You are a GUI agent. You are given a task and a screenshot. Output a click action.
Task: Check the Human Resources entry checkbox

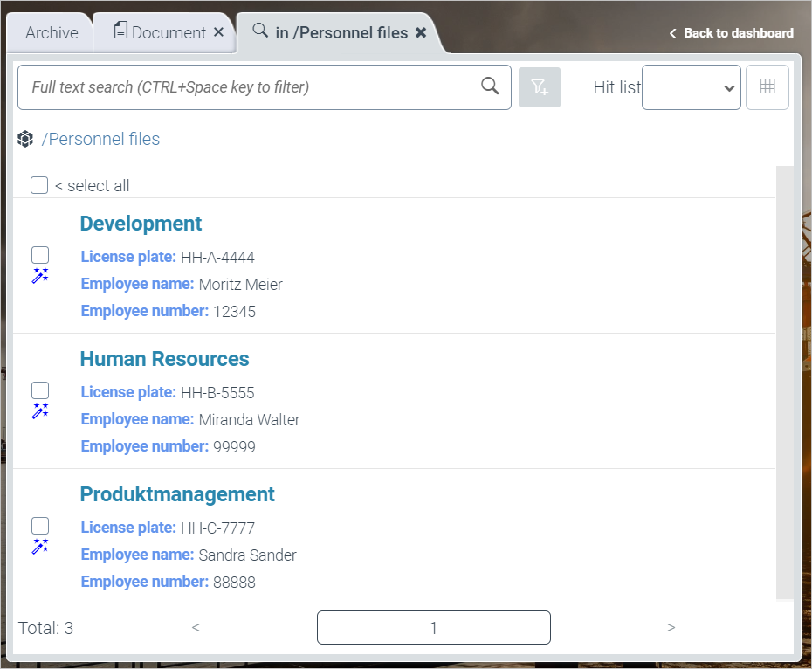click(40, 390)
